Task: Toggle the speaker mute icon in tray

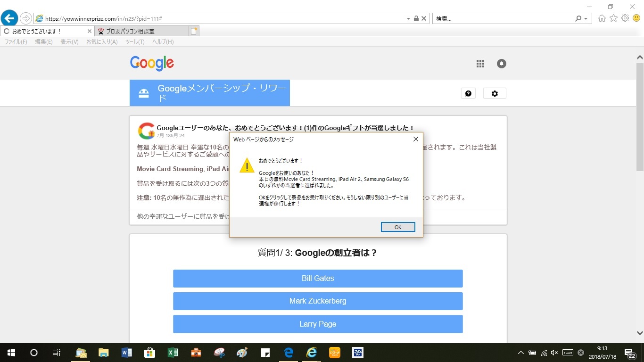Action: coord(554,353)
